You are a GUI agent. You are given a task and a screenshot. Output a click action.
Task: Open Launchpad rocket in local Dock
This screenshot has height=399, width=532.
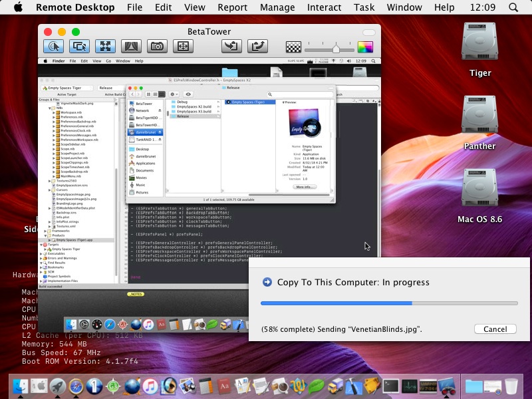pos(58,386)
